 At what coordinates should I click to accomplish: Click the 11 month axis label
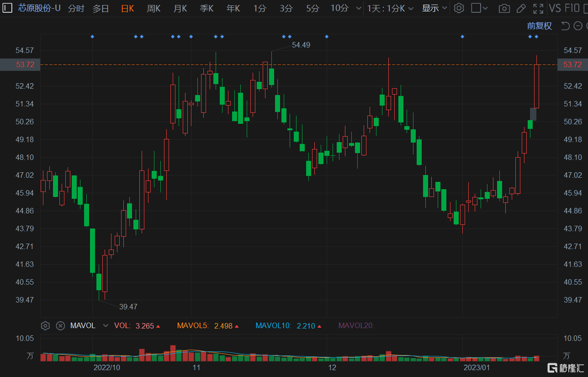pos(196,367)
